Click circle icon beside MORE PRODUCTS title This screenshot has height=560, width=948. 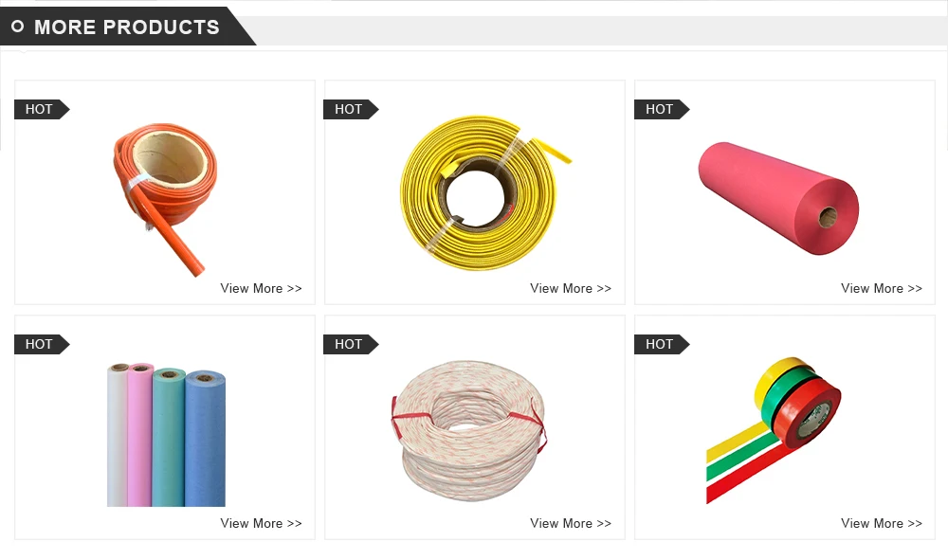[17, 26]
